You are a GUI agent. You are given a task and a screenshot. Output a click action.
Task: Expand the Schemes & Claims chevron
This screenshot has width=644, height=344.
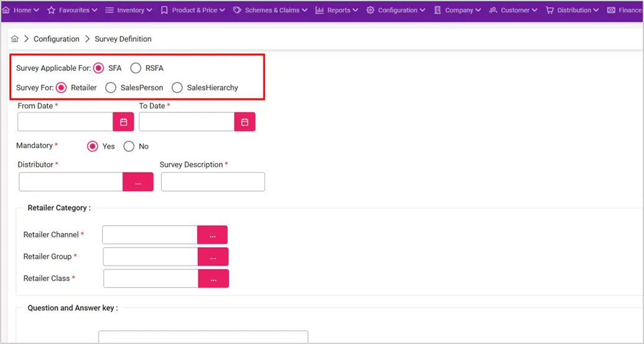tap(304, 10)
